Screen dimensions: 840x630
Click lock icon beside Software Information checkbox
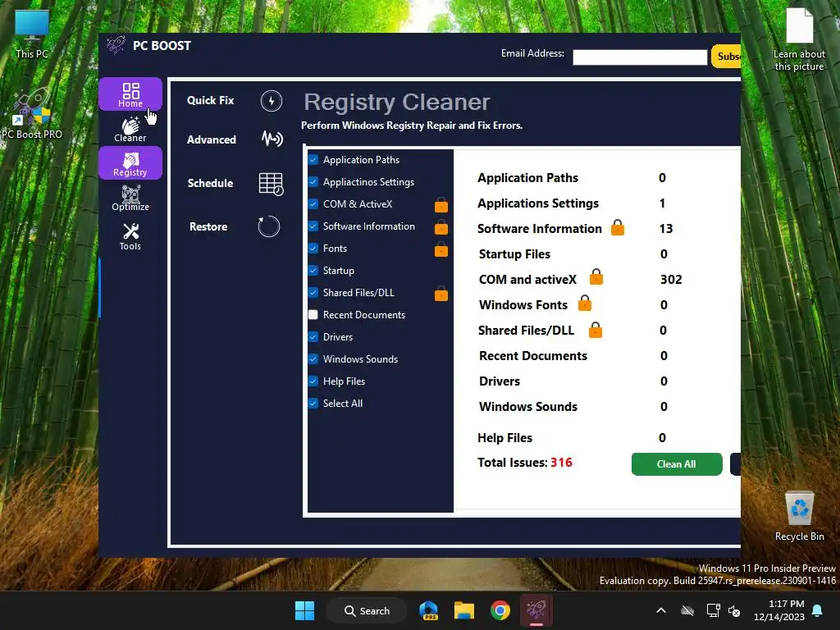tap(441, 227)
